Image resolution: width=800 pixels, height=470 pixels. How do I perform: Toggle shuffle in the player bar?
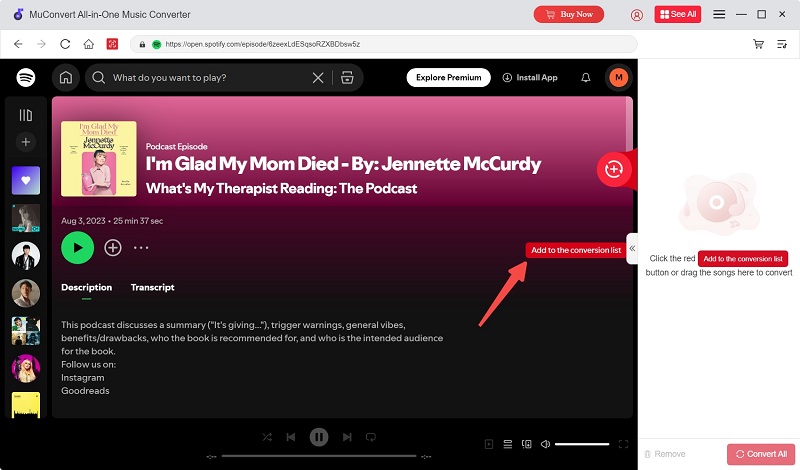(x=267, y=437)
